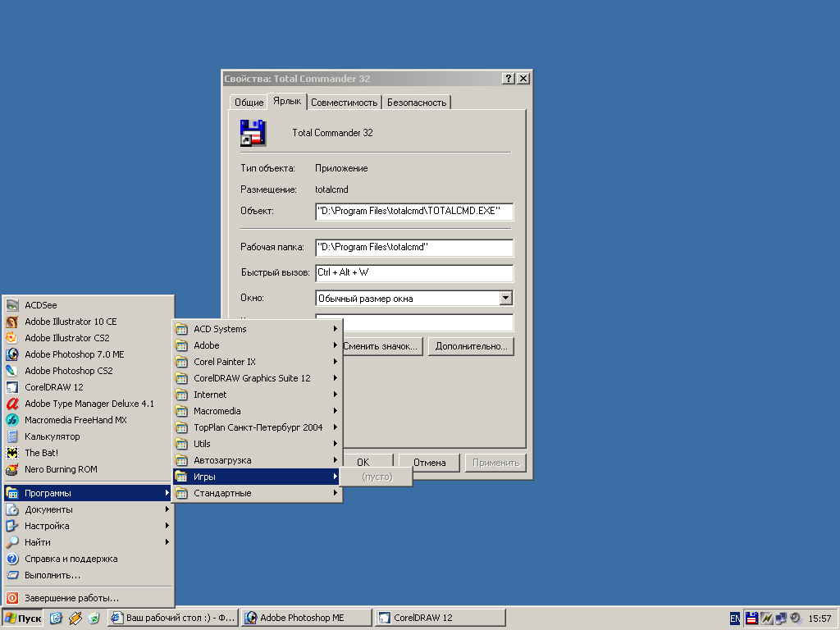Click the Пуск start button
The height and width of the screenshot is (630, 840).
23,619
